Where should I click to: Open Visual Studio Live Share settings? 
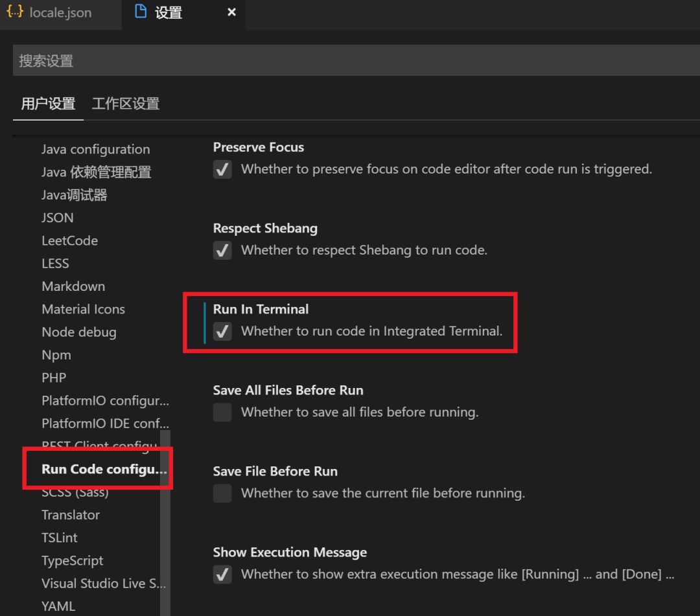point(103,584)
